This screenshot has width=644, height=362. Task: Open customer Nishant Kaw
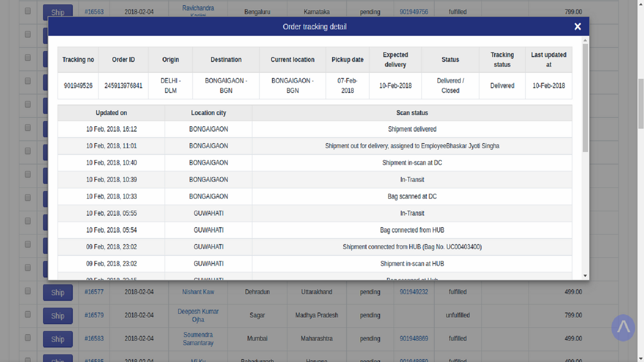(198, 292)
